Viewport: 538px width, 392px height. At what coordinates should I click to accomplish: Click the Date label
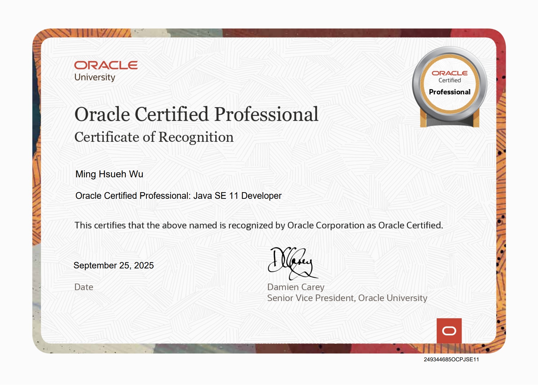tap(84, 287)
